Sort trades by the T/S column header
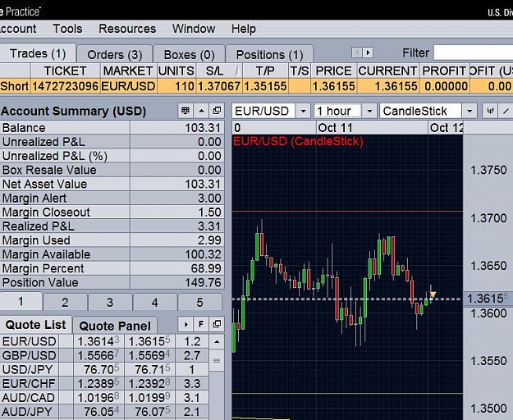 (299, 71)
